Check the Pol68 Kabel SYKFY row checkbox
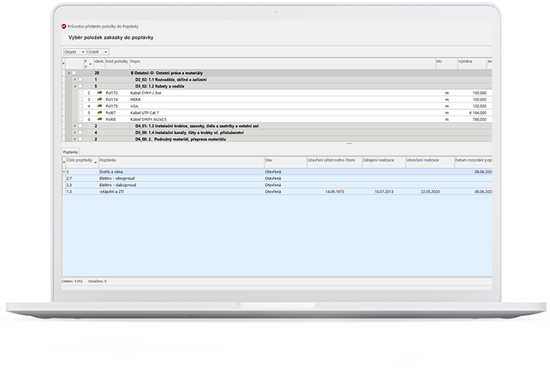Viewport: 550px width, 382px height. tap(81, 119)
